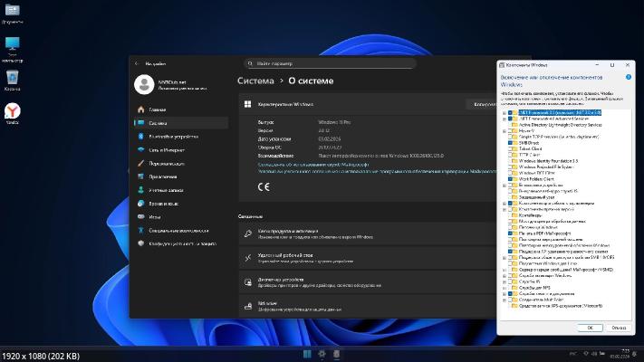
Task: Select Главная in Settings navigation
Action: (158, 109)
